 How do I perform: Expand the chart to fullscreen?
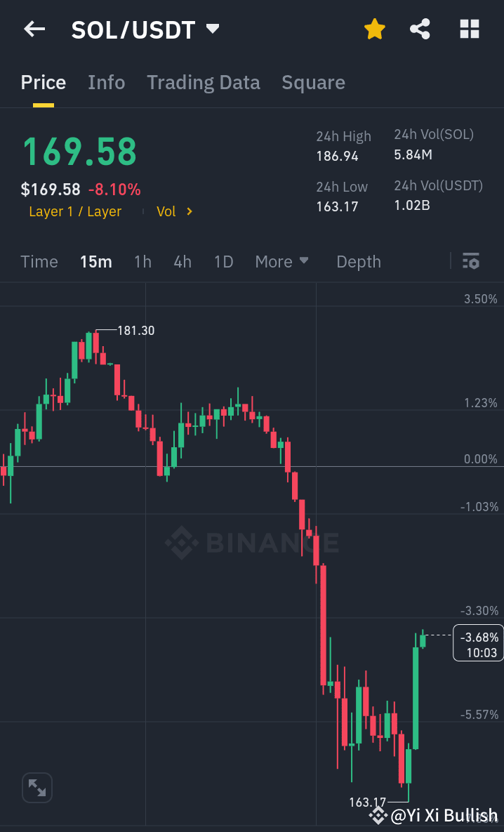(37, 787)
